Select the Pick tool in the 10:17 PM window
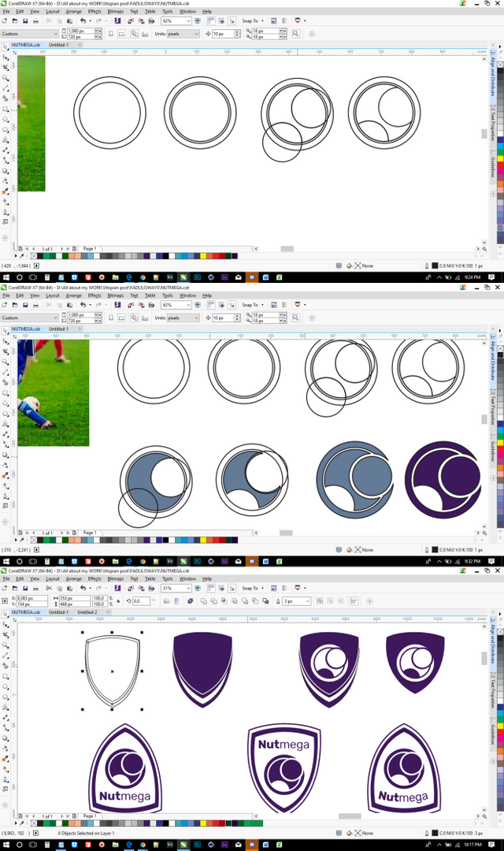Viewport: 504px width, 851px height. 6,614
